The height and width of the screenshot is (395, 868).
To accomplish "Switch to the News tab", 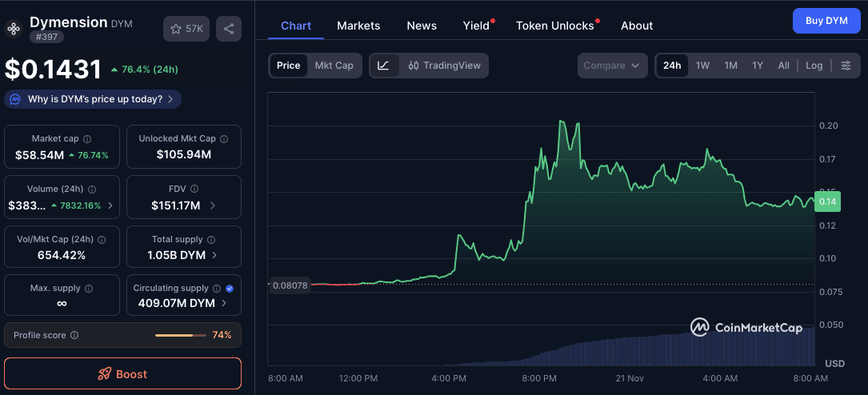I will coord(422,26).
